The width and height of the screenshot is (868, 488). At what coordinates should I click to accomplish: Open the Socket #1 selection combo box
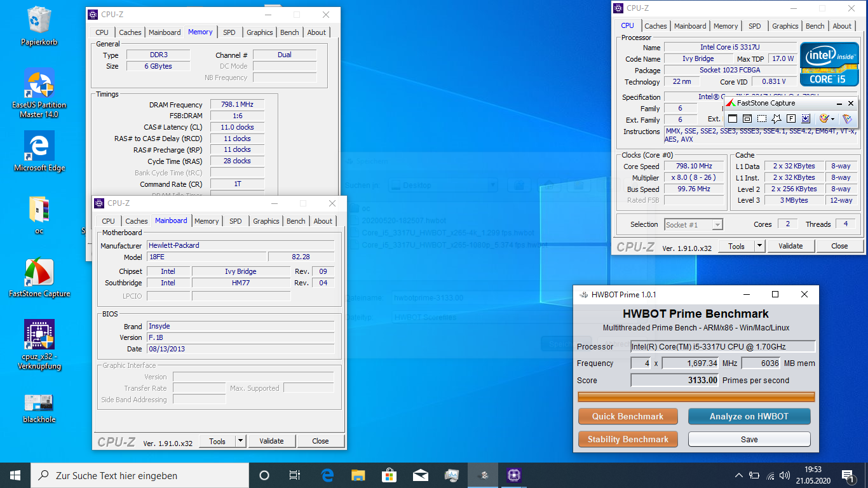[693, 224]
